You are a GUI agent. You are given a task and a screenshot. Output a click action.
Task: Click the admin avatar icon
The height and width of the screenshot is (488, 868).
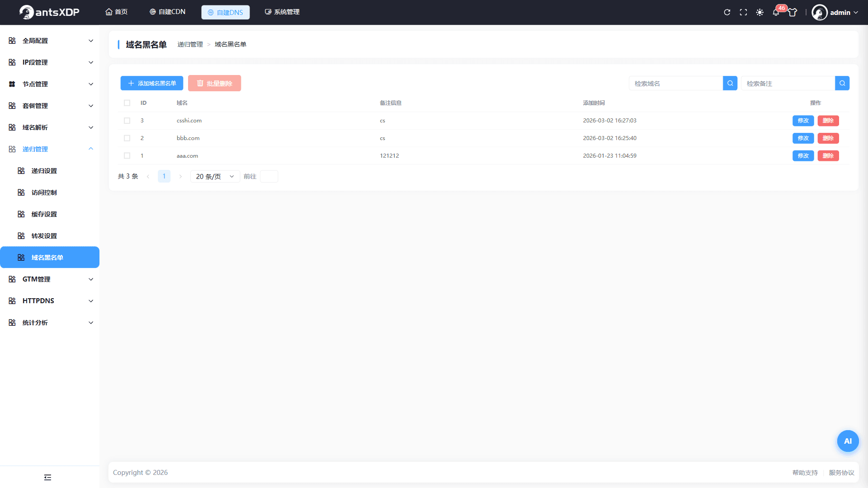point(820,12)
